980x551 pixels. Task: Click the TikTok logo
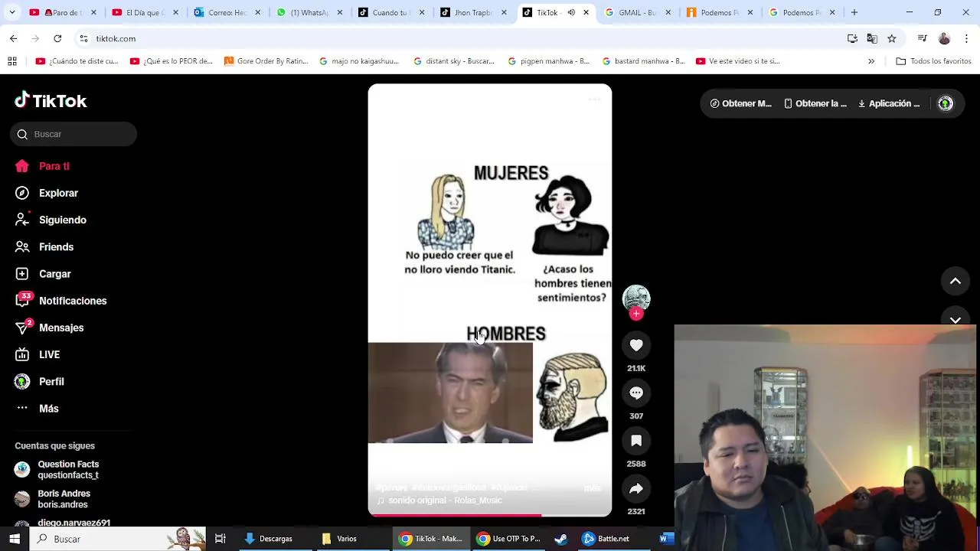(x=51, y=101)
